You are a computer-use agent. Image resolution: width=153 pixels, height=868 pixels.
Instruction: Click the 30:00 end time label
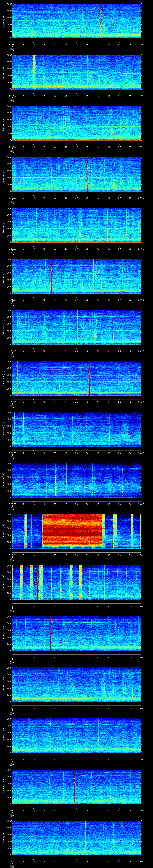(x=141, y=708)
